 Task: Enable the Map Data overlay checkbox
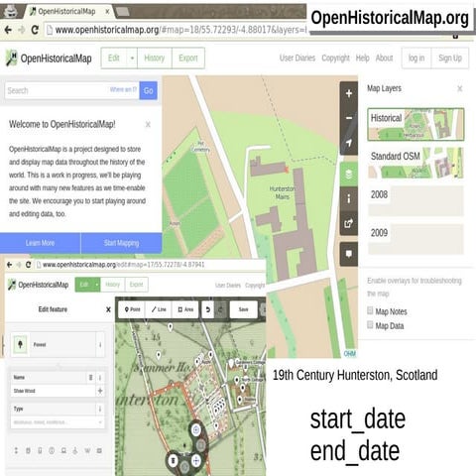click(x=370, y=325)
